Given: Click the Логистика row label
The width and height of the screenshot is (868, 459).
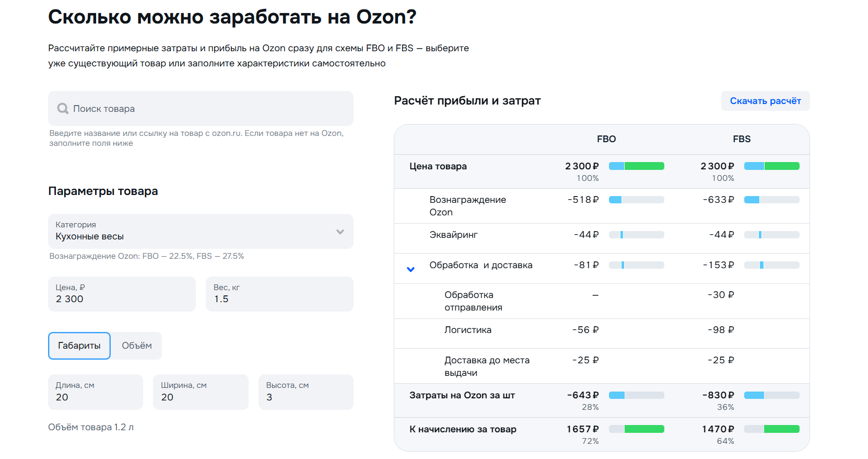Looking at the screenshot, I should tap(468, 330).
